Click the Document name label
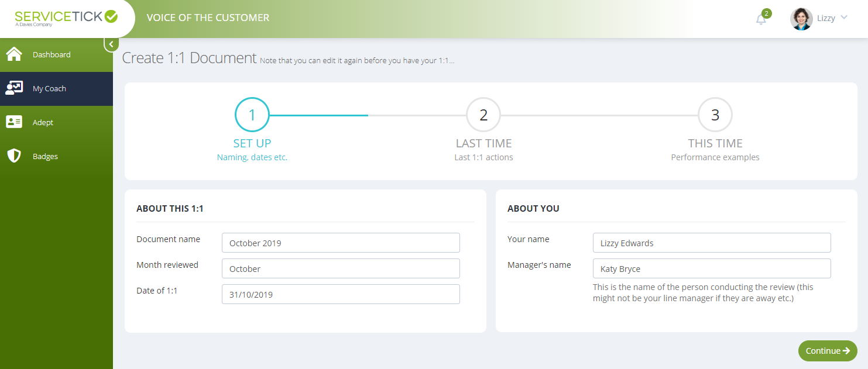868x369 pixels. pos(168,239)
